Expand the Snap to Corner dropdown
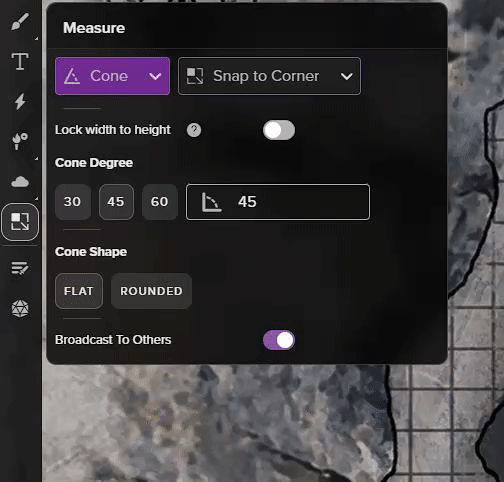 [x=269, y=76]
